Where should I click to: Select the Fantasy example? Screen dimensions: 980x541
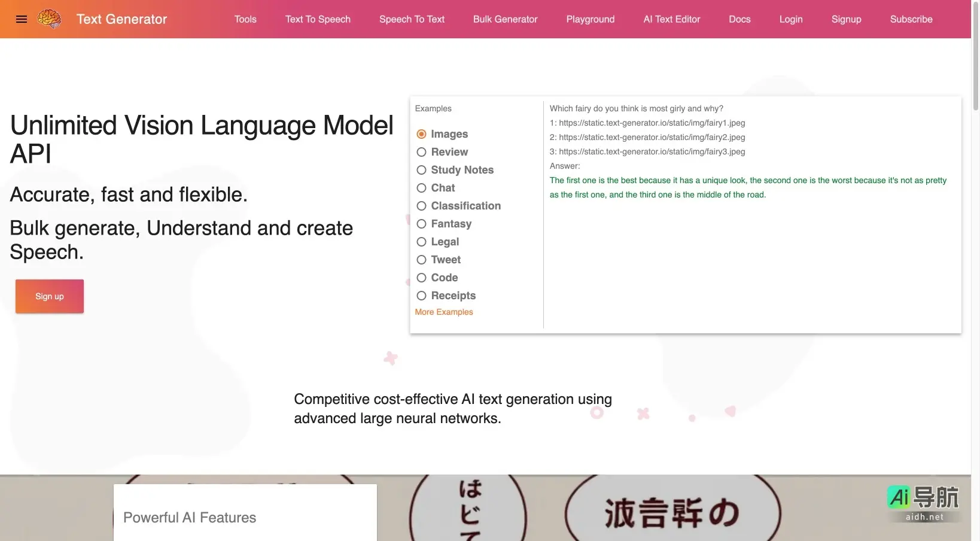pos(422,223)
